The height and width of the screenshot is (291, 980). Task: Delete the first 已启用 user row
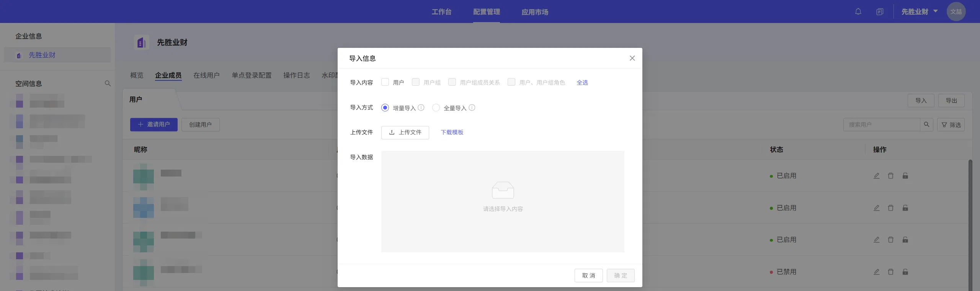[x=891, y=176]
